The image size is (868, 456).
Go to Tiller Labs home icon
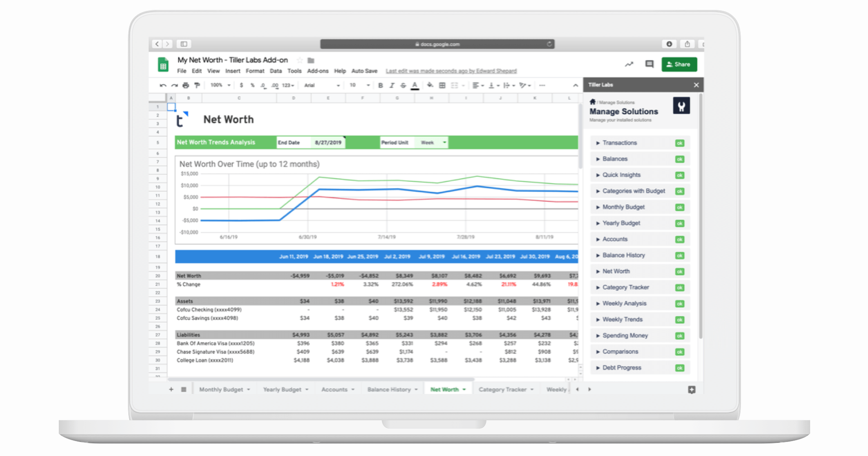(592, 102)
